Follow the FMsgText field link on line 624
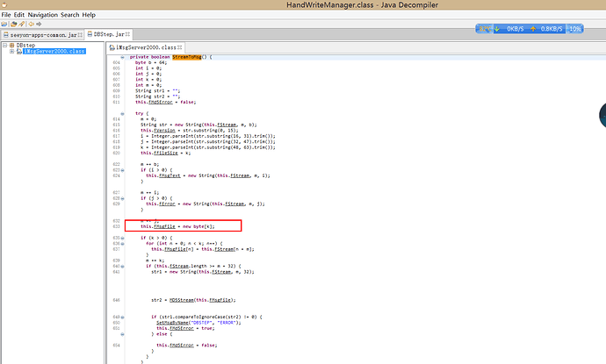Screen dimensions: 606x364 [170, 175]
